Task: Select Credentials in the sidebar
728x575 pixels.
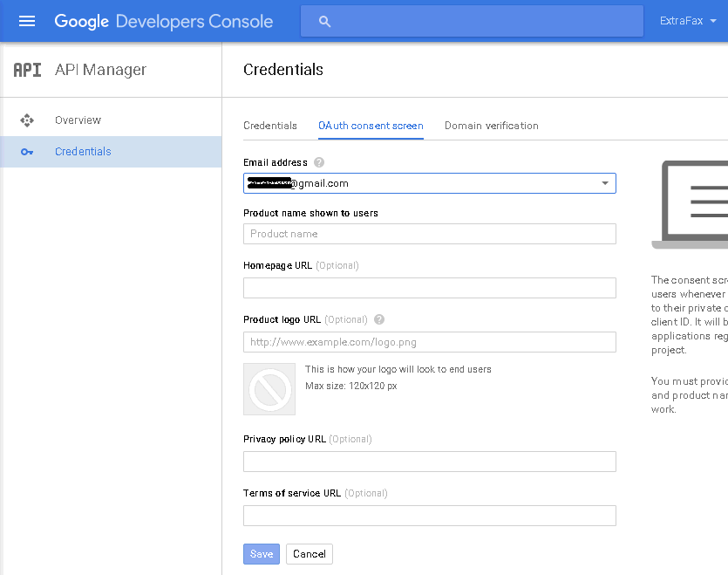Action: pos(111,152)
